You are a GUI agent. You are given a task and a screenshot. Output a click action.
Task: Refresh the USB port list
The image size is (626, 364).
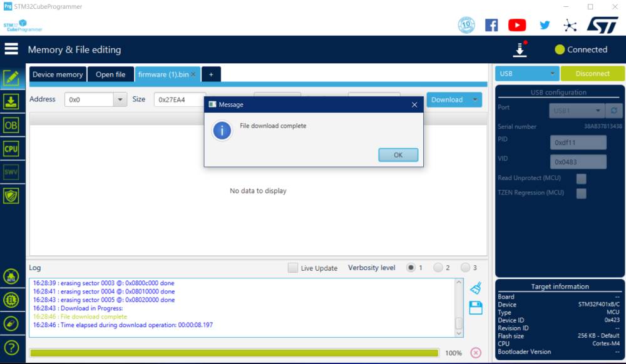point(614,111)
